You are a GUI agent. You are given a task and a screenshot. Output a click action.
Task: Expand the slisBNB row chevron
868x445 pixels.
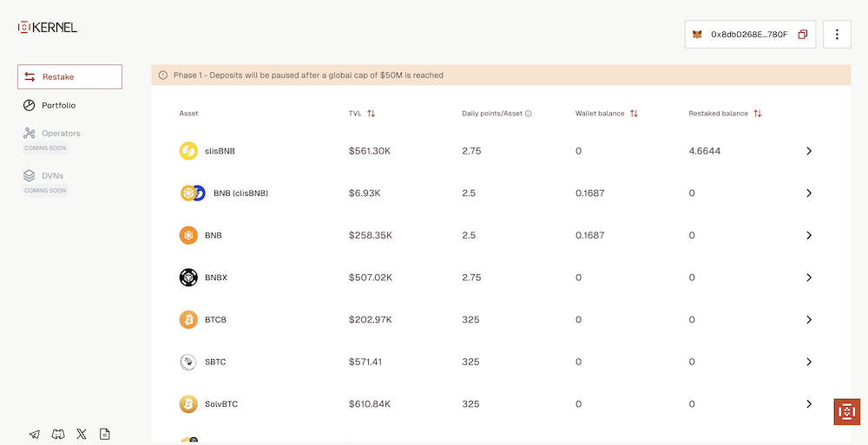[x=808, y=151]
